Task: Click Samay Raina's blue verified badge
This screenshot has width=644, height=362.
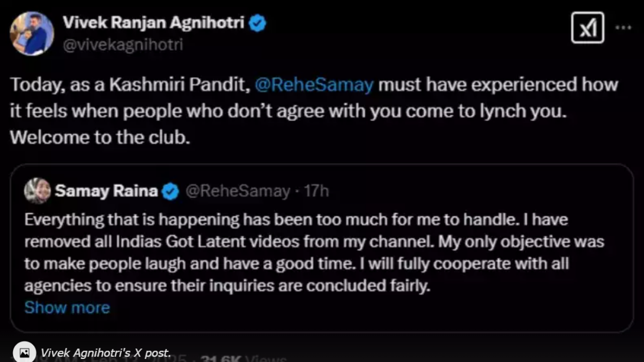Action: point(171,192)
